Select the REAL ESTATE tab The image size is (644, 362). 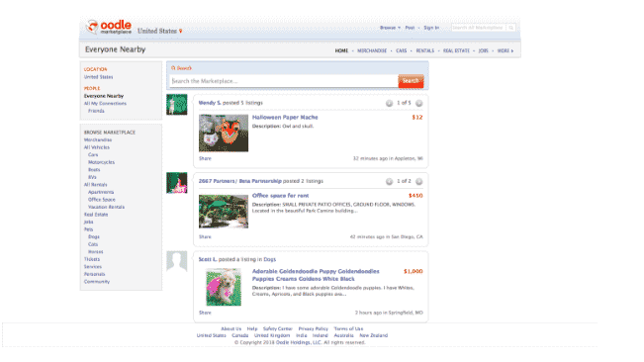click(x=456, y=50)
